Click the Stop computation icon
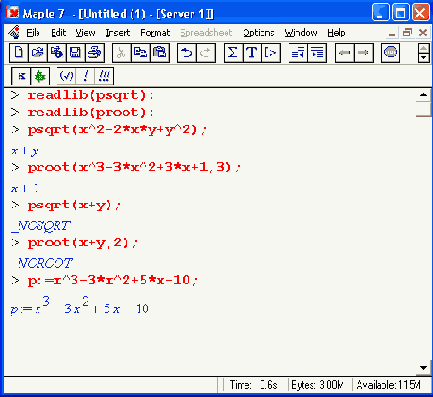Screen dimensions: 433x397 (x=390, y=53)
